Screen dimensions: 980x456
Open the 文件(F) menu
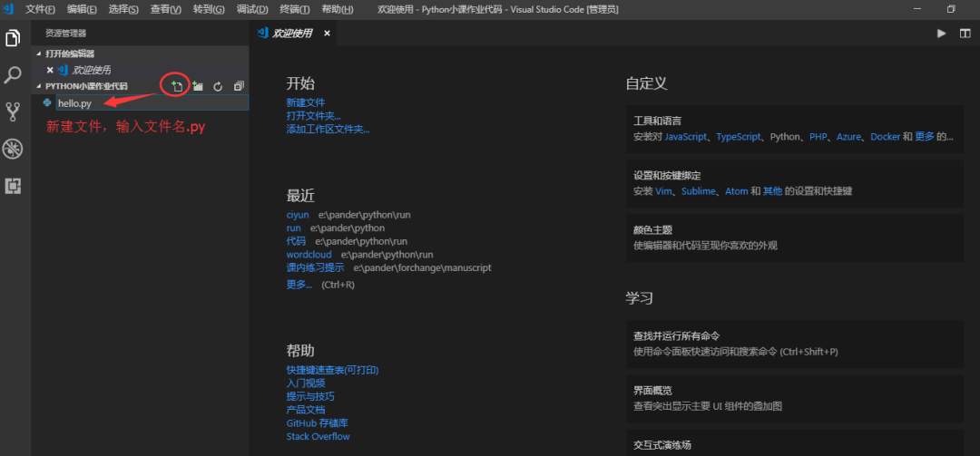[x=40, y=9]
